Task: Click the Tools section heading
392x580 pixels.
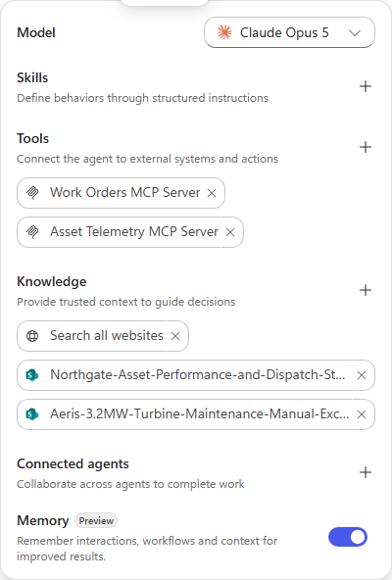Action: (x=33, y=138)
